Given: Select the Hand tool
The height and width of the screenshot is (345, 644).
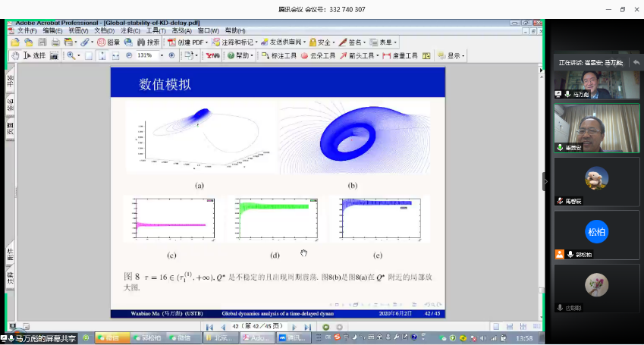Looking at the screenshot, I should pyautogui.click(x=15, y=55).
